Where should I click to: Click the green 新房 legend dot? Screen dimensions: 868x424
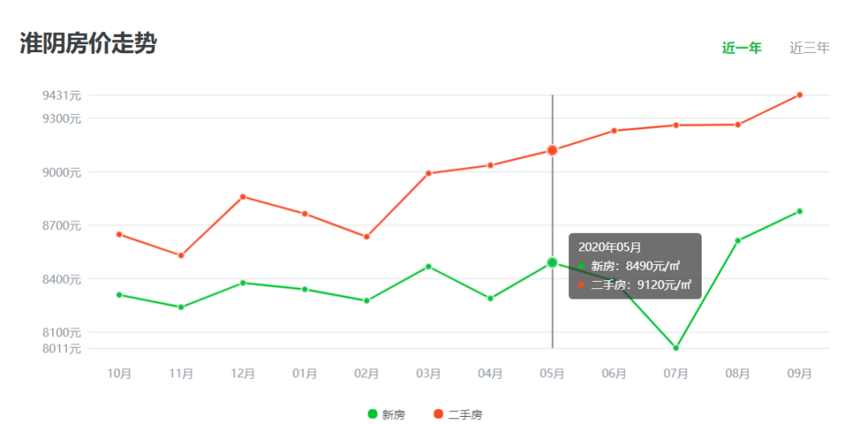(x=373, y=414)
